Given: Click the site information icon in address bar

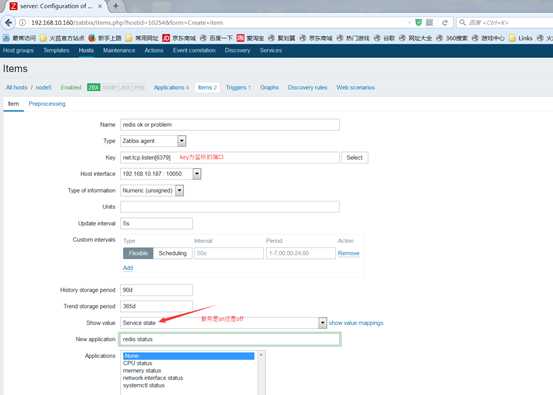Looking at the screenshot, I should tap(23, 23).
